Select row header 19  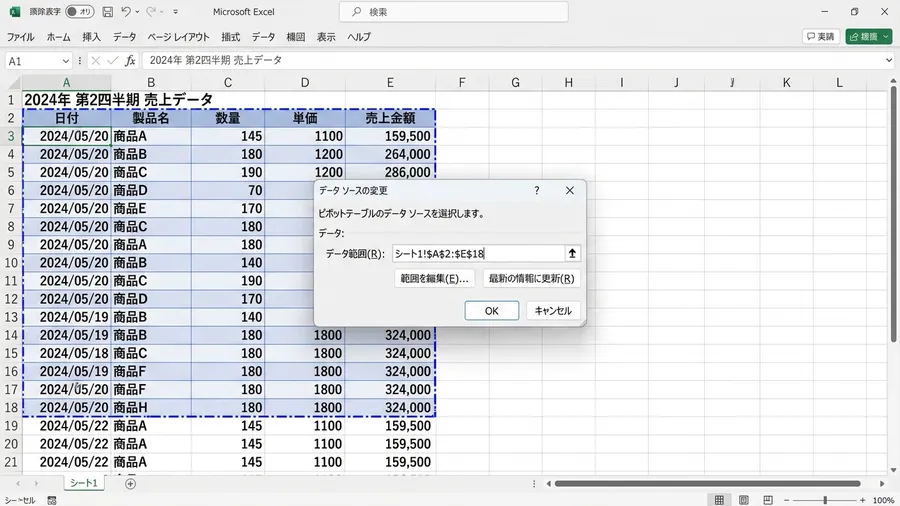(11, 426)
